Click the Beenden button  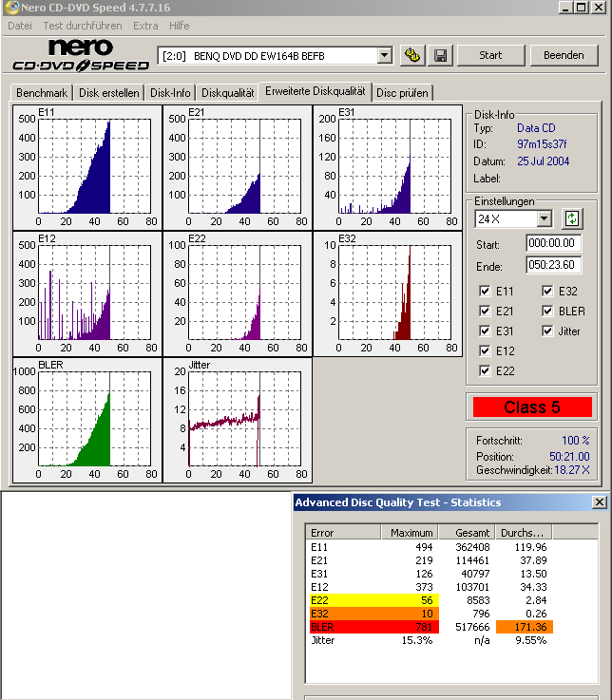point(564,55)
